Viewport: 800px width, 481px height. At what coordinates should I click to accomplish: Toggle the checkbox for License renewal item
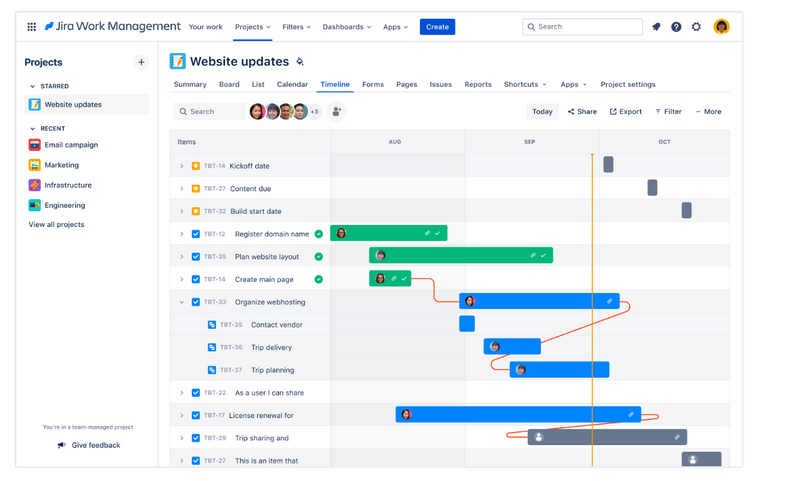click(196, 415)
